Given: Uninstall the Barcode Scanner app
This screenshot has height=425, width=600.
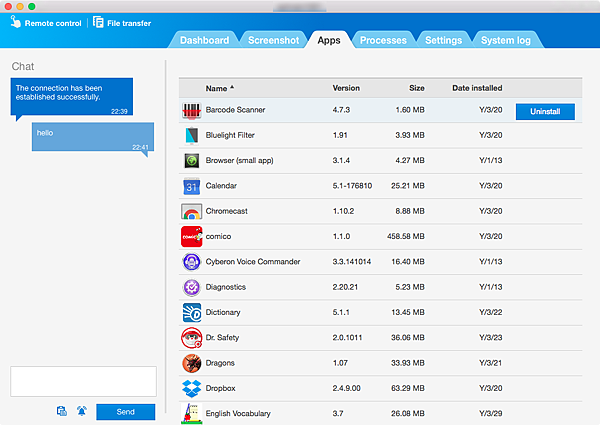Looking at the screenshot, I should [x=545, y=111].
